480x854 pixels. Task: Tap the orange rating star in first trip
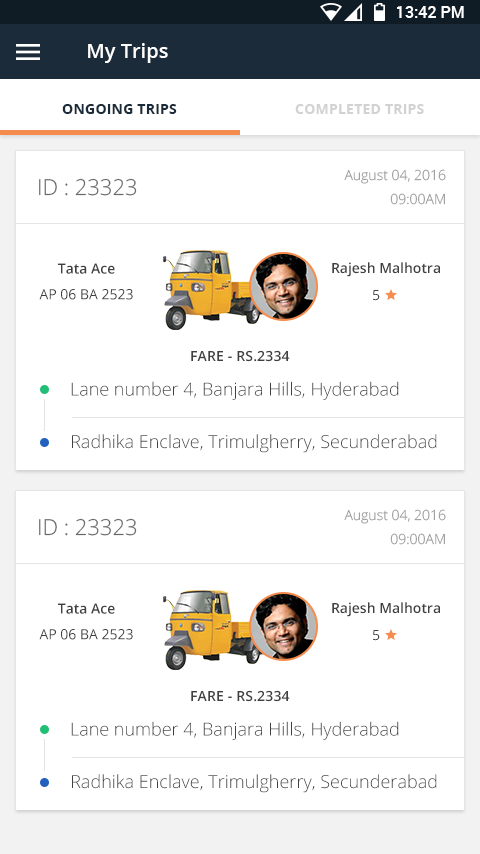click(x=391, y=295)
